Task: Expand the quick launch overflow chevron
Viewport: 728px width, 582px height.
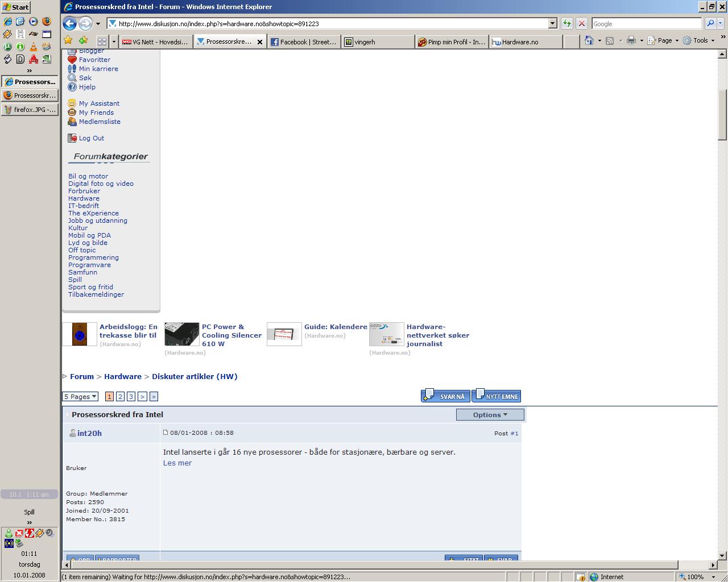Action: coord(30,70)
